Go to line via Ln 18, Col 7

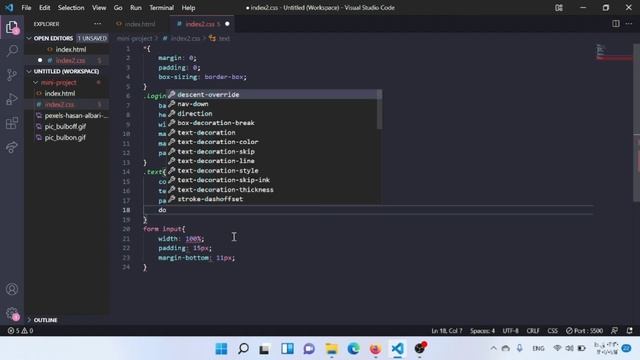click(x=447, y=331)
